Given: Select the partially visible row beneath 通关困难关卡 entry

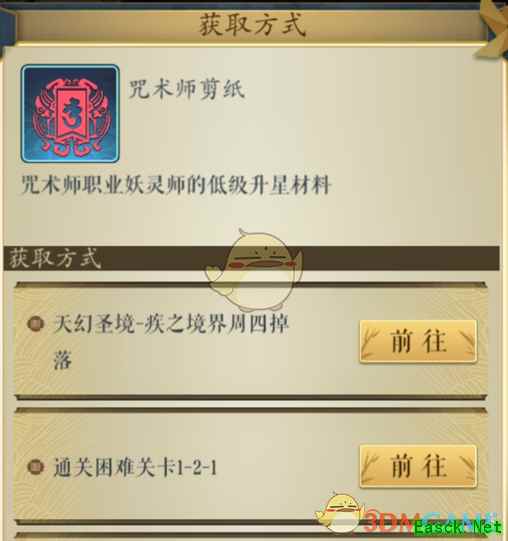Looking at the screenshot, I should pyautogui.click(x=251, y=537).
